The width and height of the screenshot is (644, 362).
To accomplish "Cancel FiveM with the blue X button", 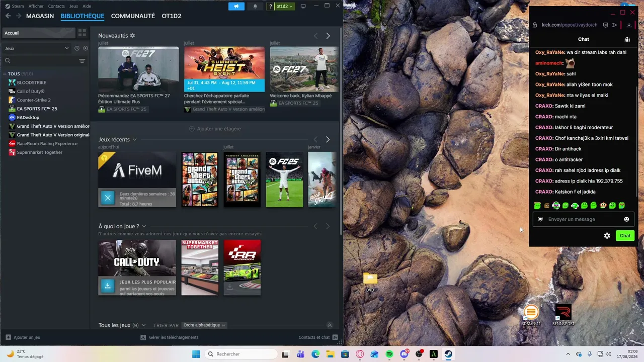I will pyautogui.click(x=108, y=198).
